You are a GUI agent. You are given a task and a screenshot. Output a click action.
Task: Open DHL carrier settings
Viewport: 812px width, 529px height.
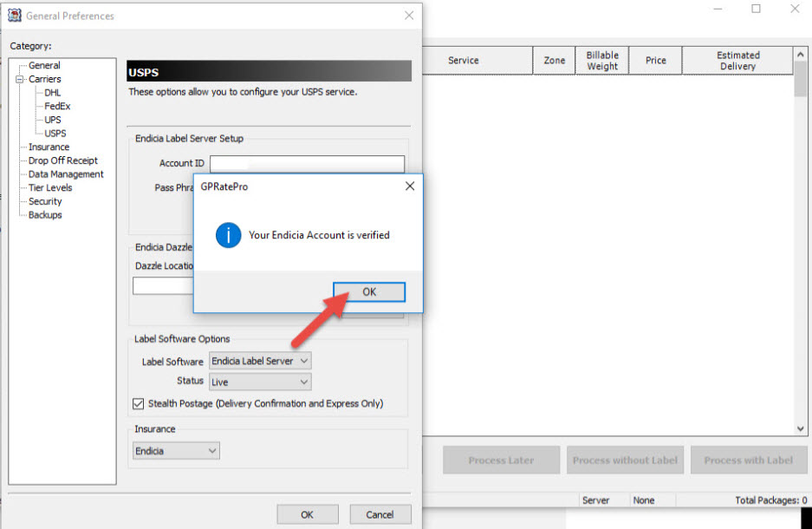[52, 93]
